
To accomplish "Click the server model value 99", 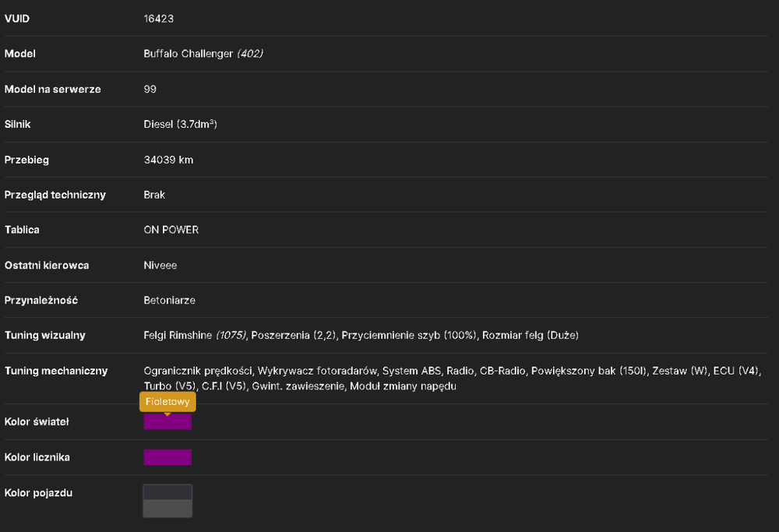I will [x=150, y=90].
